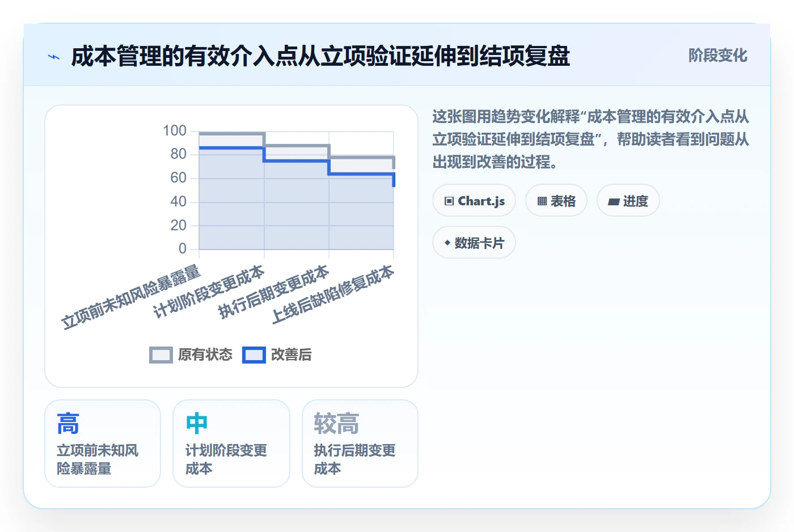794x532 pixels.
Task: Select the 进度 tag chip
Action: click(x=628, y=201)
